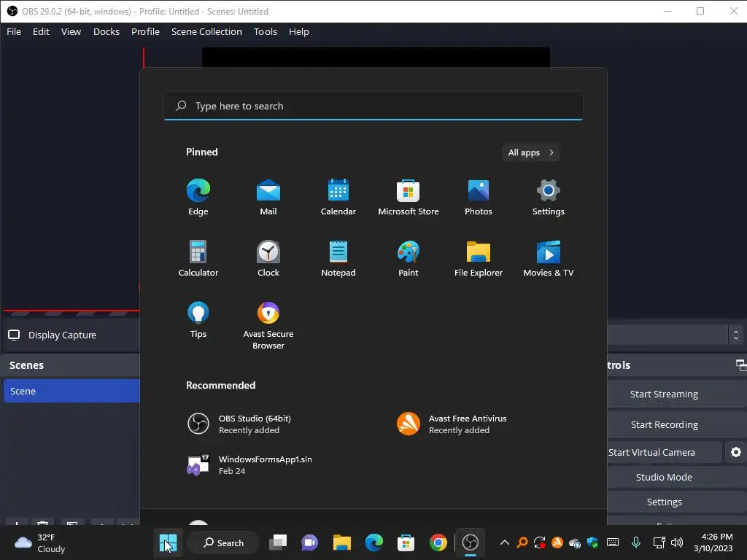The image size is (747, 560).
Task: Open OBS Docks menu
Action: pyautogui.click(x=107, y=31)
